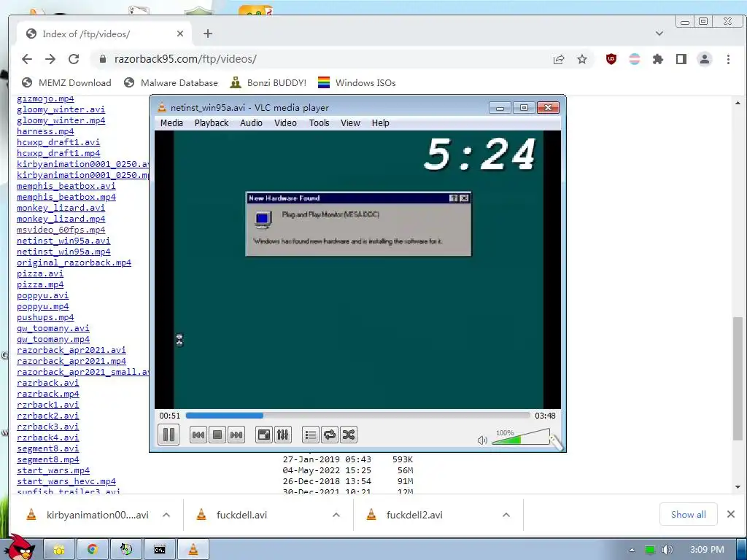Open Chrome extensions puzzle icon
The width and height of the screenshot is (747, 560).
pyautogui.click(x=658, y=59)
